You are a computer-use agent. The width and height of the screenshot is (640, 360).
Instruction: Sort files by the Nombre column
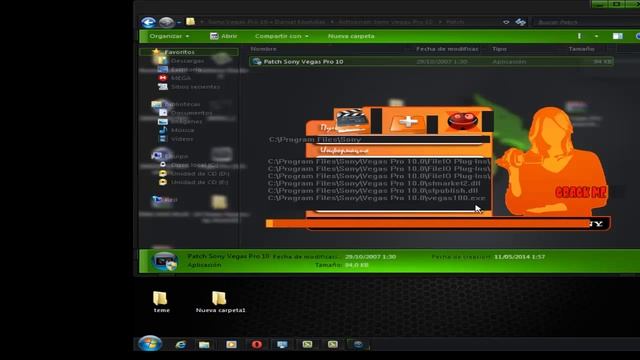[263, 49]
